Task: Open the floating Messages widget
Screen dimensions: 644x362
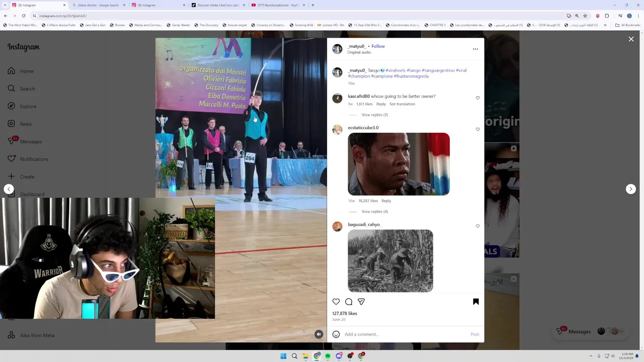Action: click(x=590, y=331)
